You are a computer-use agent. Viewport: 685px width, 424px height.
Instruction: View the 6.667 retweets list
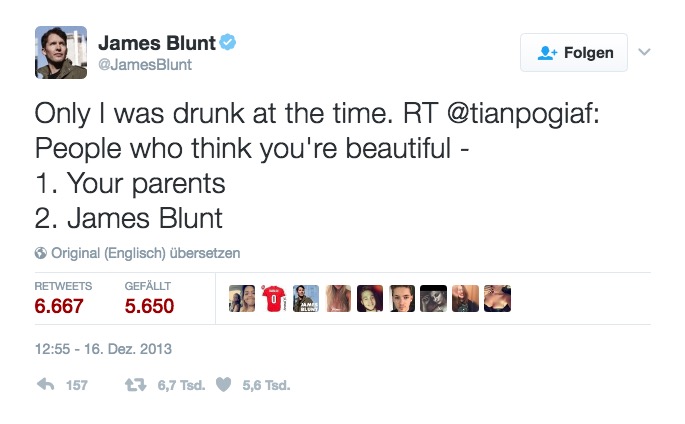pyautogui.click(x=59, y=306)
